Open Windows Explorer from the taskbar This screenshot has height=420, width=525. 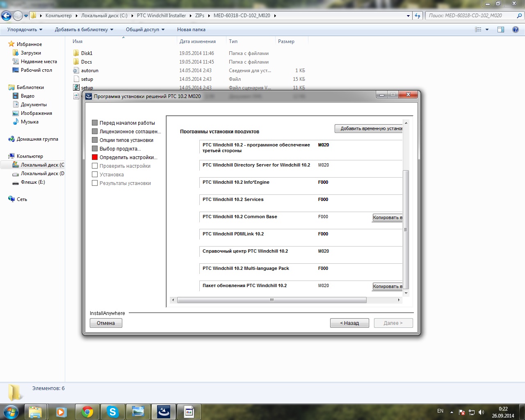36,412
